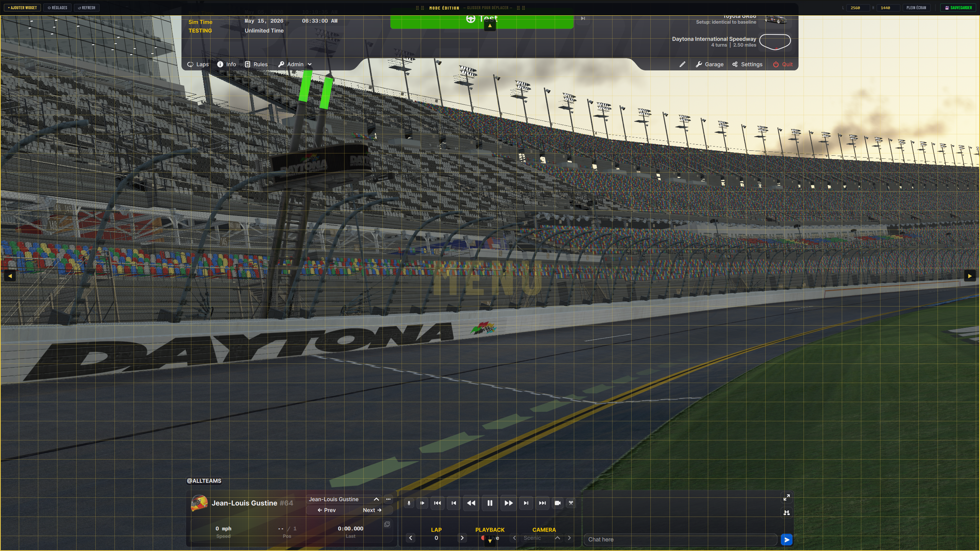Open the Réglages overlay settings
The width and height of the screenshot is (980, 551).
57,8
